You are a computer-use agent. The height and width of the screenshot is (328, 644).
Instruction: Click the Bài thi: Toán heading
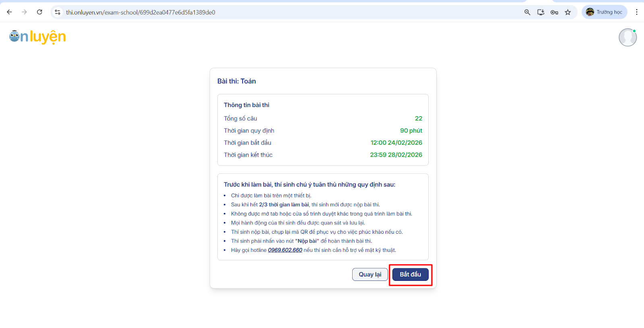[x=237, y=81]
